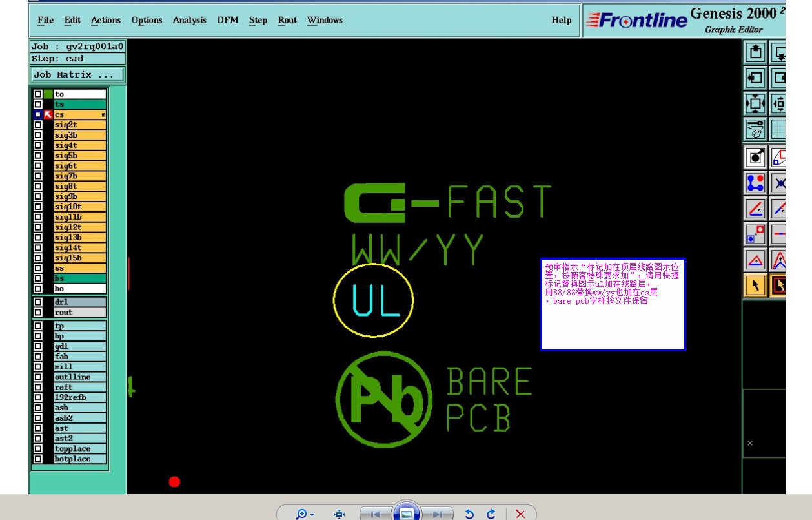
Task: Select the 'fab' layer name
Action: [x=79, y=357]
